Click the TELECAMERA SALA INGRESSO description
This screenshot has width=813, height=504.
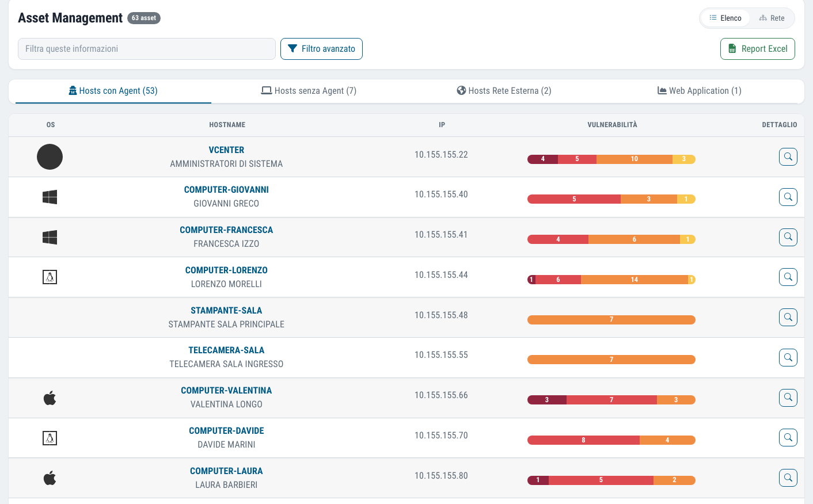point(226,364)
